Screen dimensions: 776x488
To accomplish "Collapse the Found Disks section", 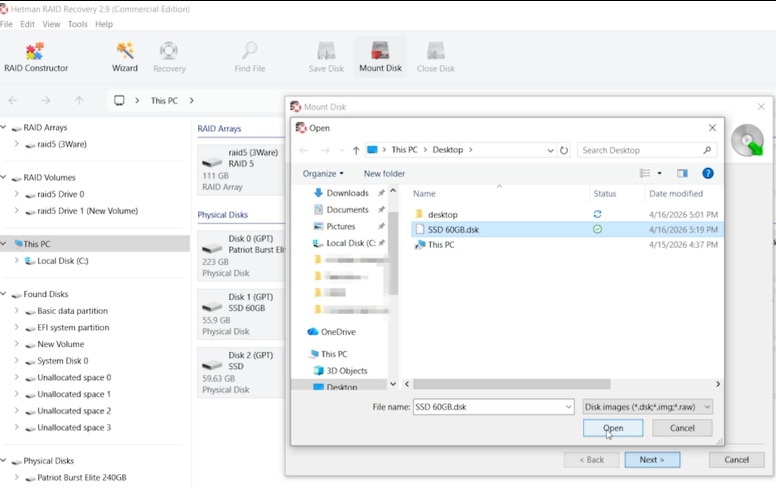I will [x=3, y=294].
